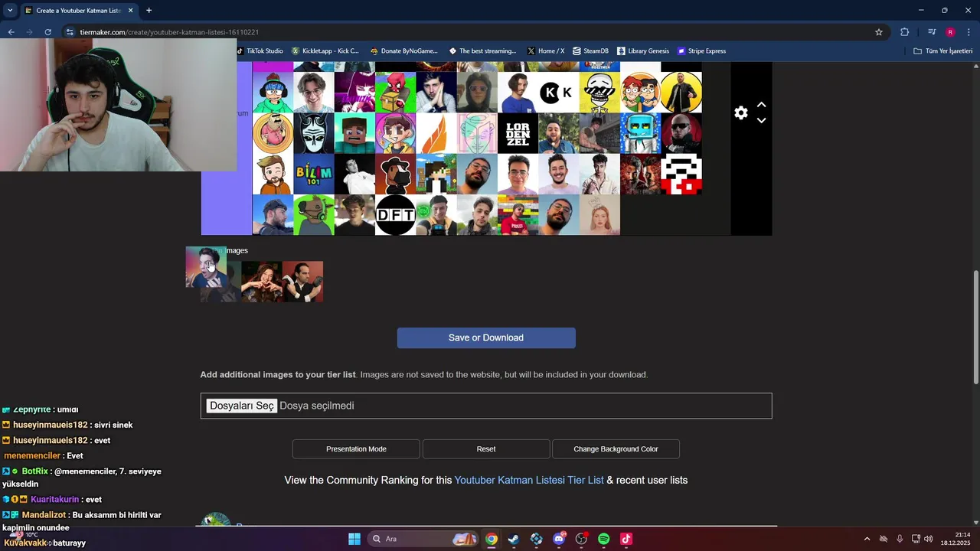Select the orange flame logo avatar
This screenshot has height=551, width=980.
pyautogui.click(x=436, y=133)
